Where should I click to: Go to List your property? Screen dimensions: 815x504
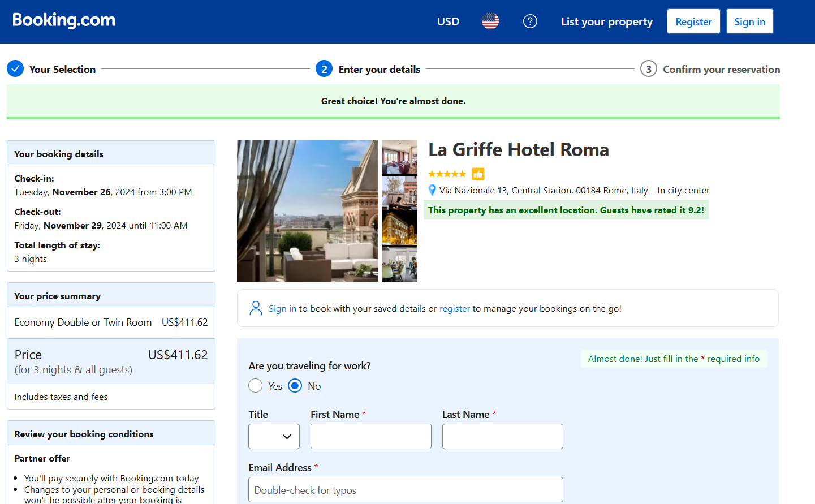(x=606, y=21)
